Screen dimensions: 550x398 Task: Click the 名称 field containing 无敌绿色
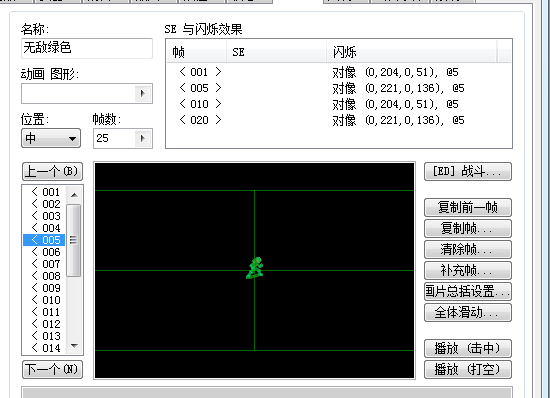tap(87, 48)
